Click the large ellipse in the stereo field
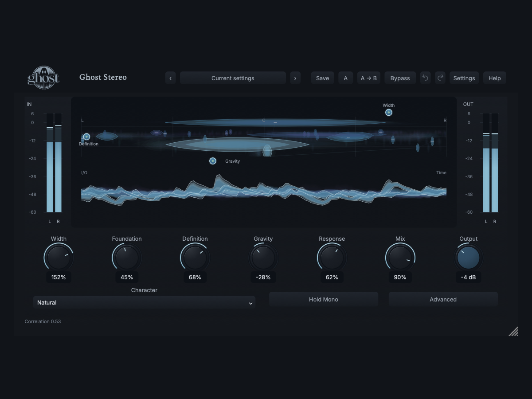532x399 pixels. coord(238,144)
